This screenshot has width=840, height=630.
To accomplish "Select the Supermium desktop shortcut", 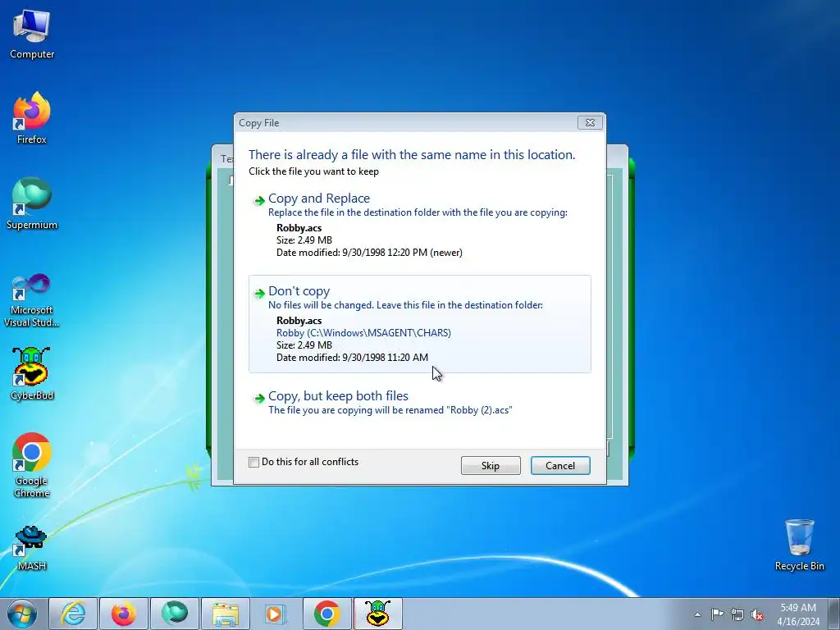I will [x=32, y=203].
